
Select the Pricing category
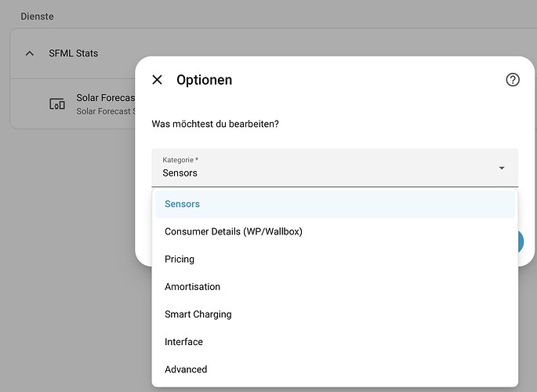(x=335, y=260)
